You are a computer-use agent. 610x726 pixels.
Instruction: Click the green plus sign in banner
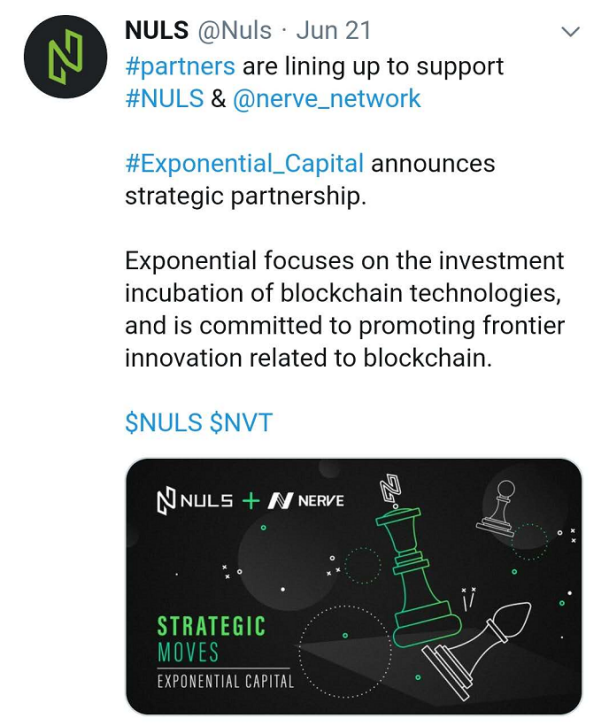pos(251,501)
